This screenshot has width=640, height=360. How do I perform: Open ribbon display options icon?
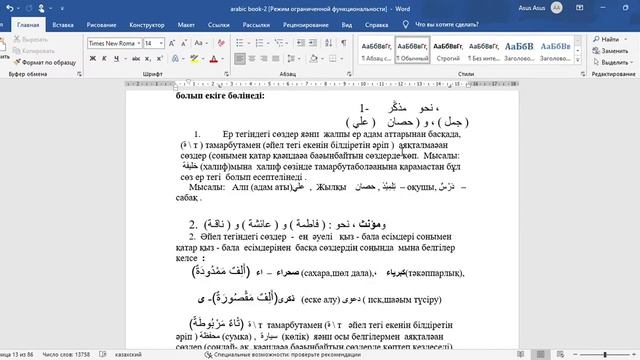coord(579,8)
